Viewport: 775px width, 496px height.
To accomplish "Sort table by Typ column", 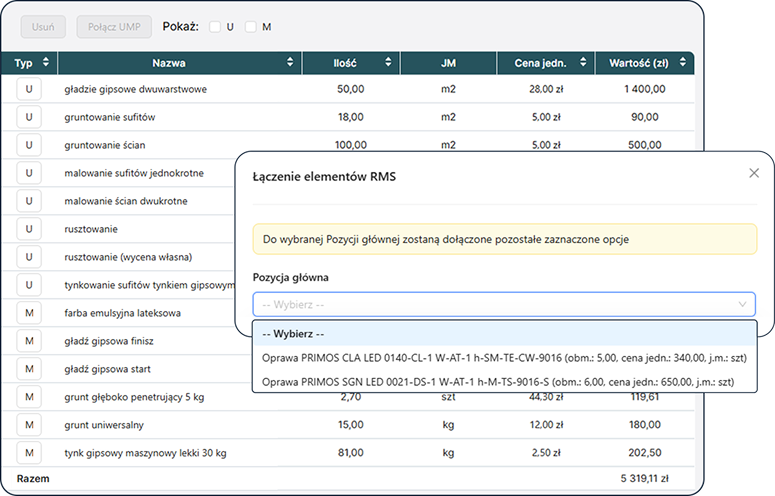I will click(46, 64).
